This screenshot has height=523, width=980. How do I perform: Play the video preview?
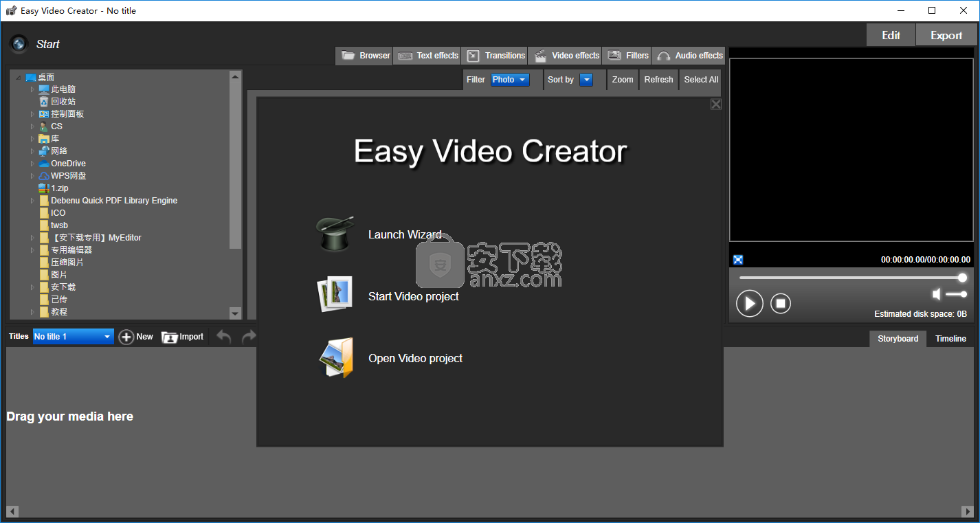pyautogui.click(x=750, y=303)
